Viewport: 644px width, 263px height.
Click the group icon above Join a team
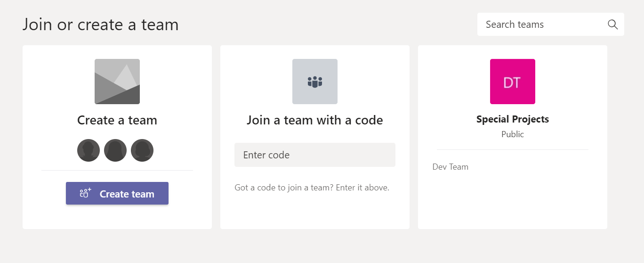(x=315, y=82)
